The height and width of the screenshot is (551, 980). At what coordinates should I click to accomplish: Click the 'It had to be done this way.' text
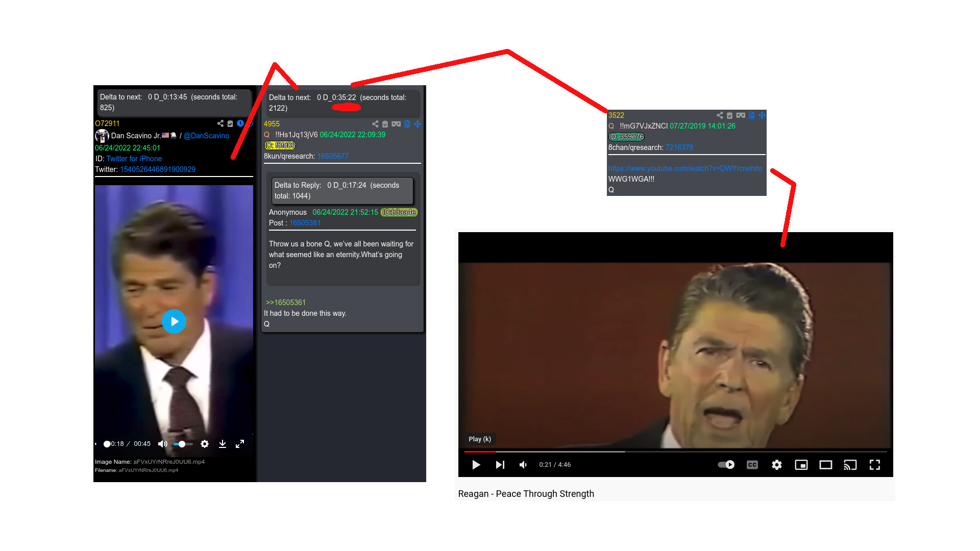(x=305, y=313)
